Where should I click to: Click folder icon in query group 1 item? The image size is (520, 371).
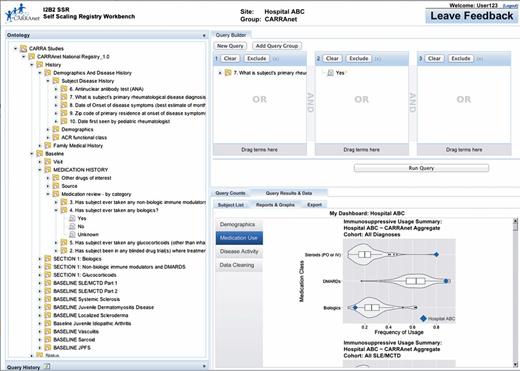[228, 73]
